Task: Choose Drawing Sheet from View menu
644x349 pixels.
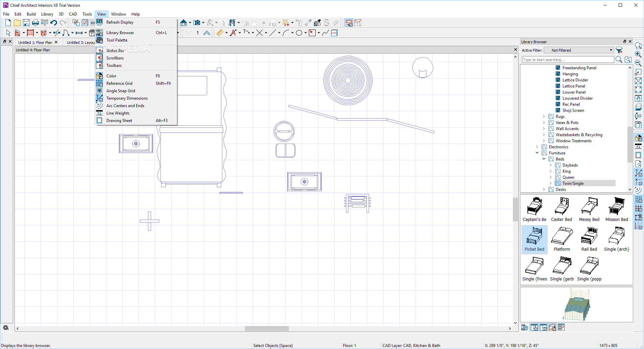Action: (136, 121)
